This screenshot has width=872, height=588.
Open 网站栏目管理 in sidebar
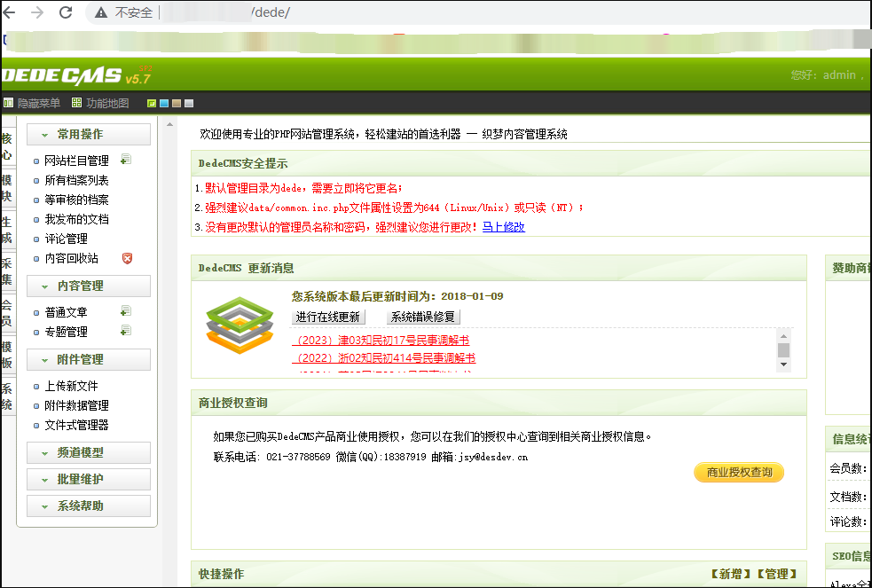77,161
